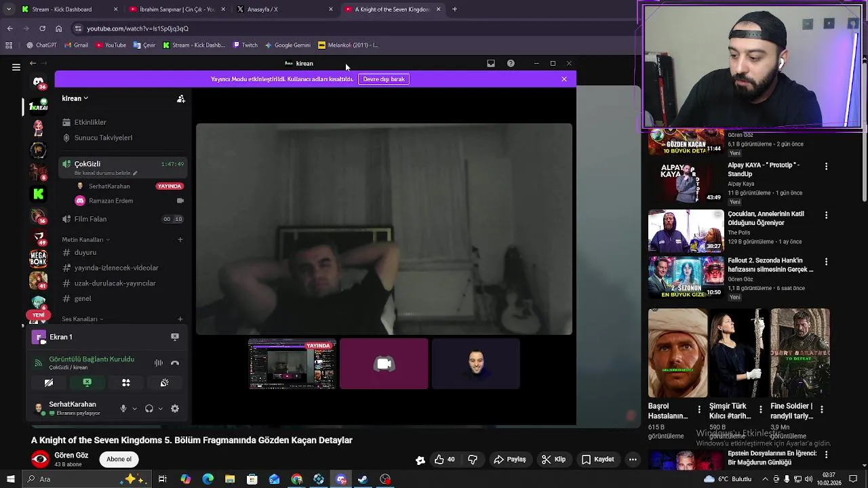Open more actions ellipsis under video

pos(633,460)
